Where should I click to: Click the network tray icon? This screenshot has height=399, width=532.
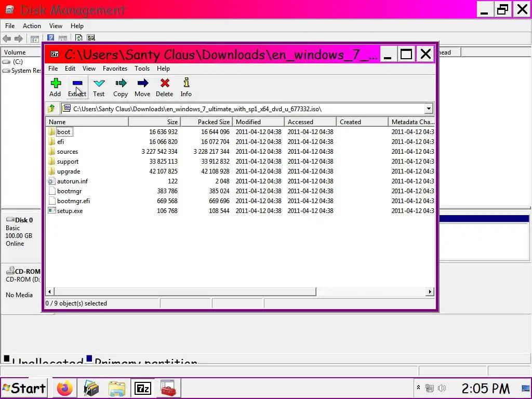coord(430,388)
